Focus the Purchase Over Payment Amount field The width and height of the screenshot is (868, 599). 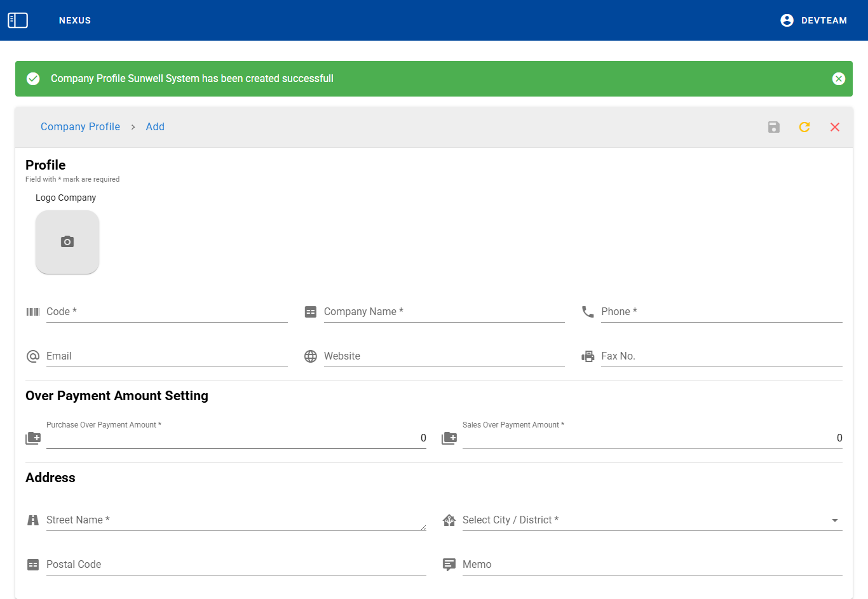coord(235,438)
